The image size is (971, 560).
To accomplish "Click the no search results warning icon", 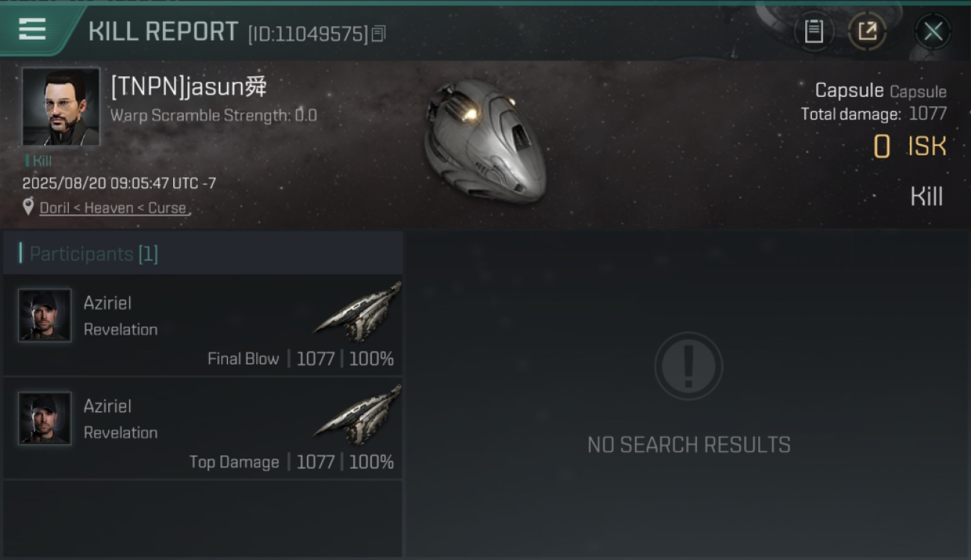I will click(689, 366).
